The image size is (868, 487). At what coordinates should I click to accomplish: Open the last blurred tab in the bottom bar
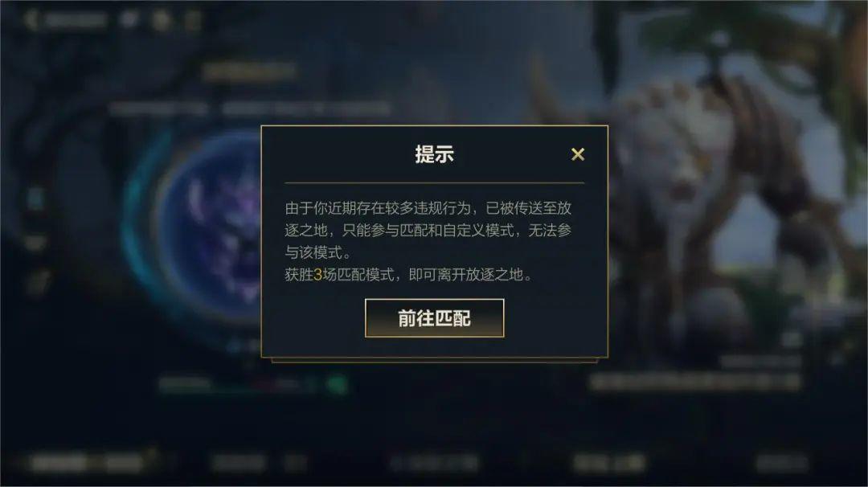(x=782, y=463)
